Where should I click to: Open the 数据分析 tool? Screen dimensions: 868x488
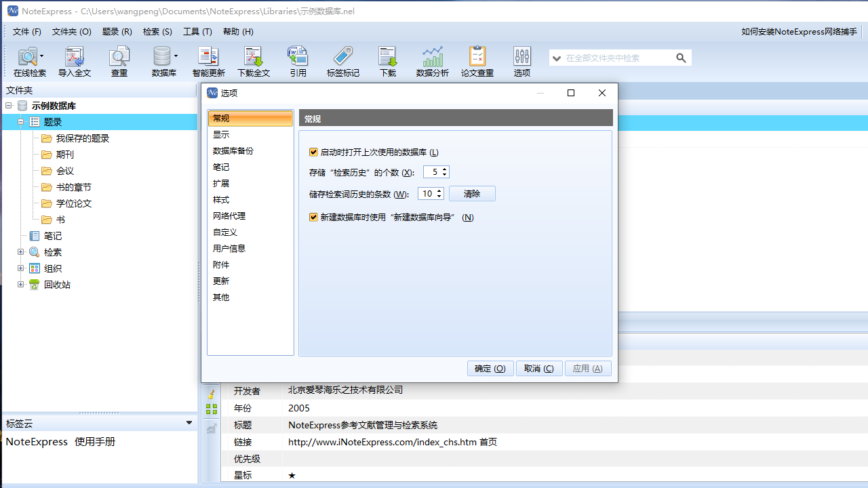[432, 61]
